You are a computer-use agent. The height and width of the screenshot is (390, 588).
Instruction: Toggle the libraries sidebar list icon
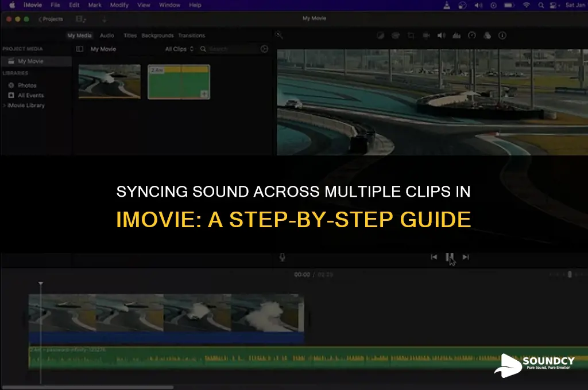[x=79, y=49]
